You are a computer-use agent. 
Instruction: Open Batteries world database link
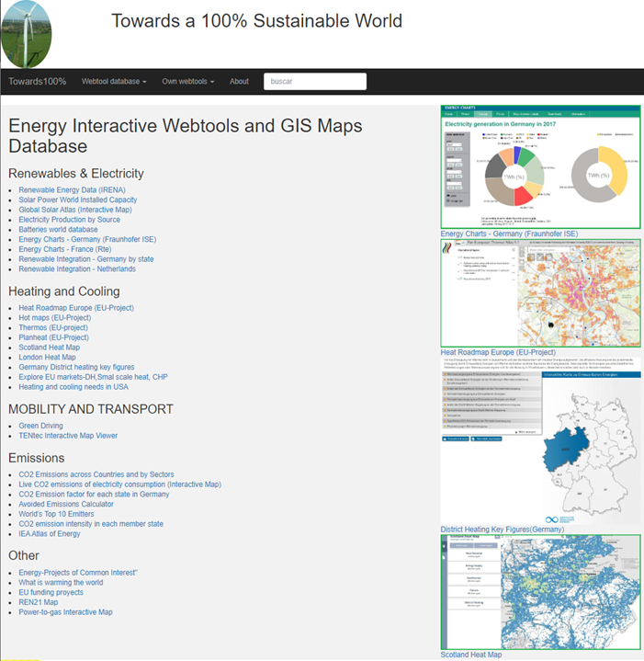(58, 229)
